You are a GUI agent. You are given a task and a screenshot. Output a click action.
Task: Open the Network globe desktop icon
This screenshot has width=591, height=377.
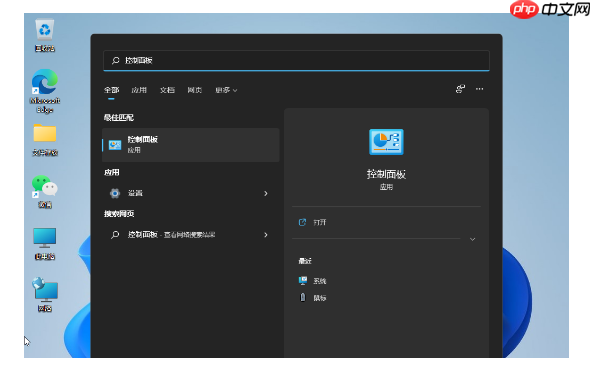coord(44,295)
